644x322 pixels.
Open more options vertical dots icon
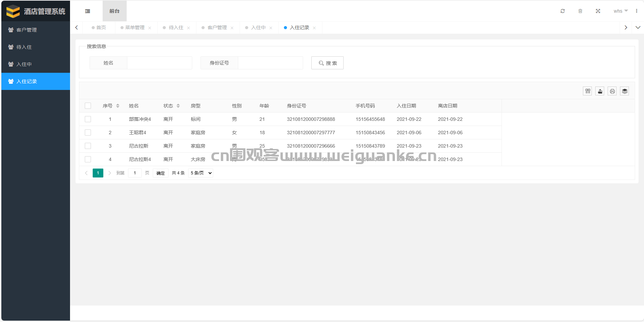pos(636,11)
